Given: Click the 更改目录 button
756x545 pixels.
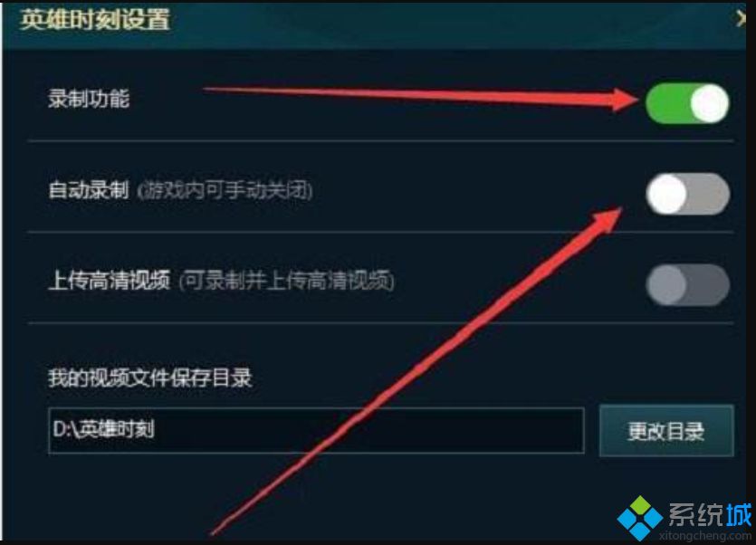Looking at the screenshot, I should 666,431.
